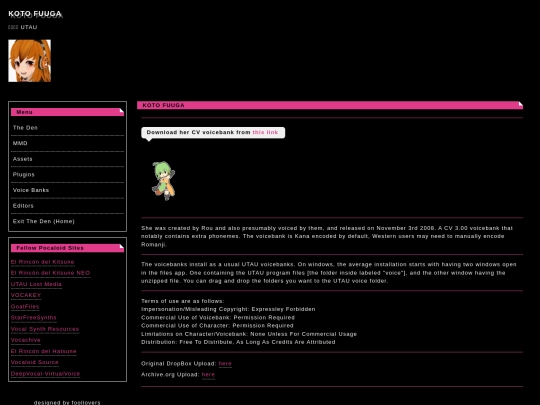Visit the Vocachive link
Image resolution: width=540 pixels, height=405 pixels.
[x=25, y=340]
